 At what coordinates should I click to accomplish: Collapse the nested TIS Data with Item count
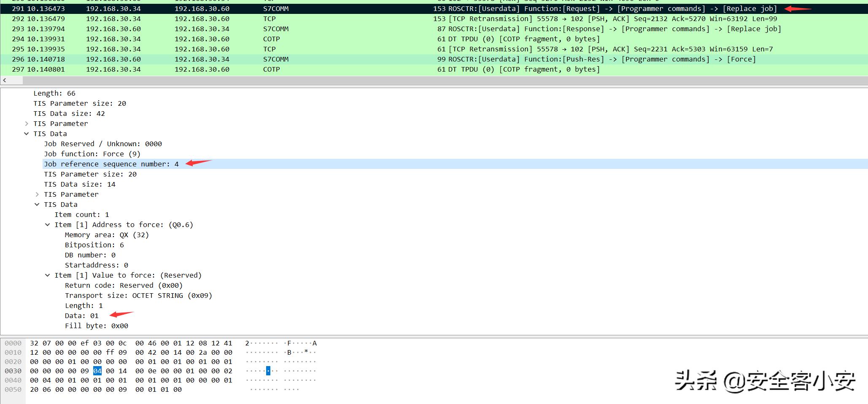37,204
